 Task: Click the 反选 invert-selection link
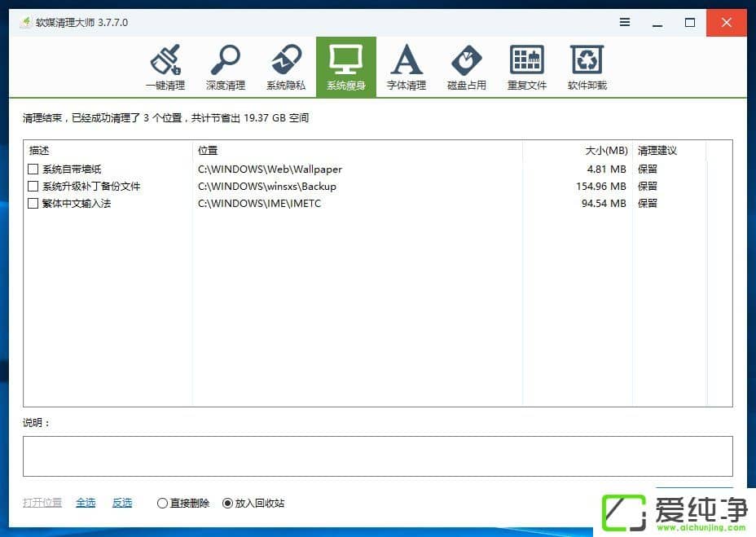click(121, 503)
